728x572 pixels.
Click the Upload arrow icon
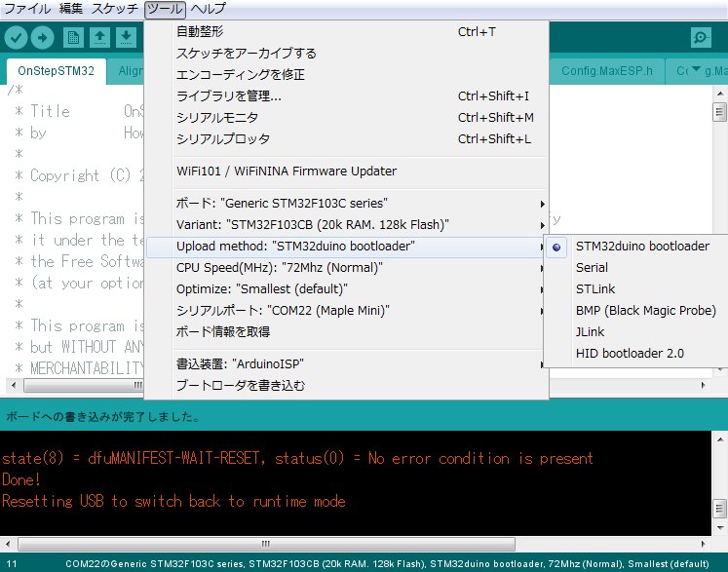click(x=42, y=38)
